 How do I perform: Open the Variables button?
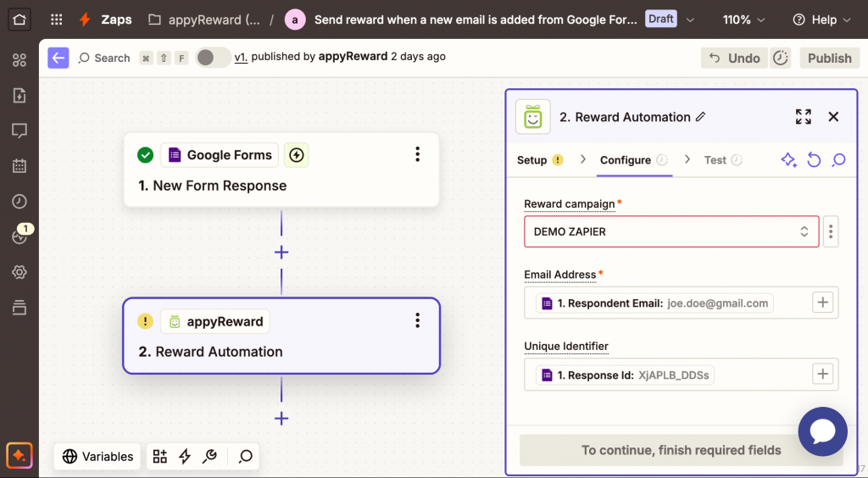pos(97,457)
